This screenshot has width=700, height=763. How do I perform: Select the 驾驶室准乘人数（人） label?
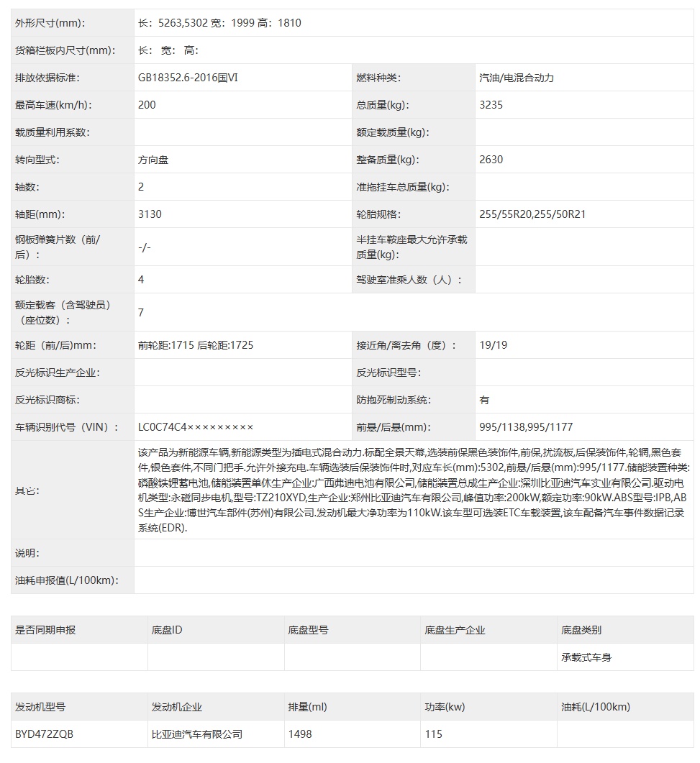(x=409, y=279)
